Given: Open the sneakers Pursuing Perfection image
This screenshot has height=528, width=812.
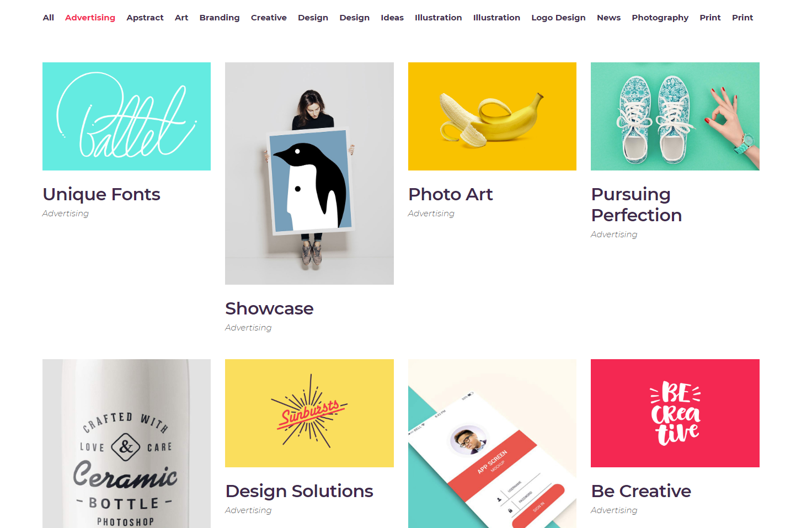Looking at the screenshot, I should click(675, 116).
